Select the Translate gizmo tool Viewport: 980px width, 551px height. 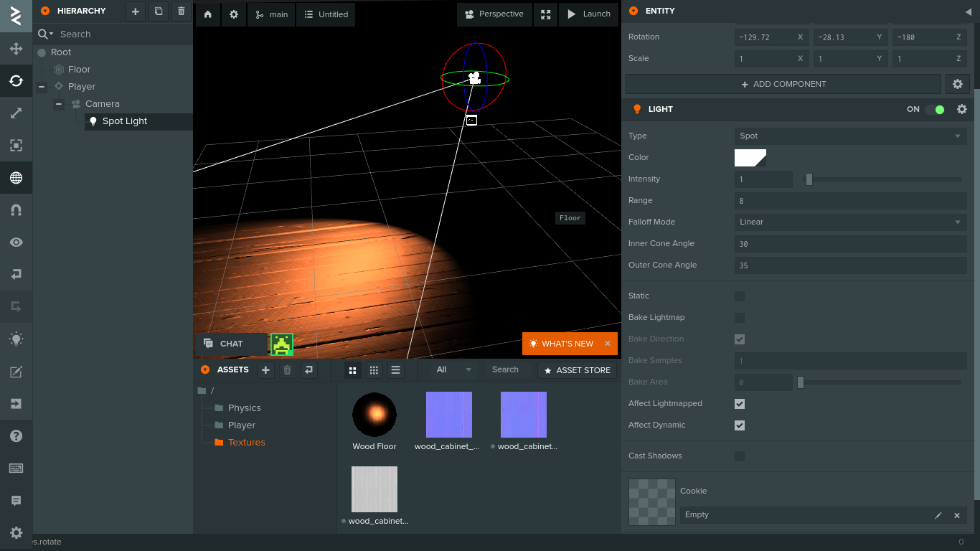point(16,49)
